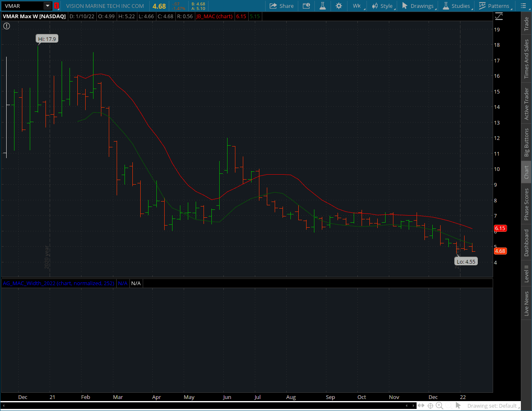Click the JB_MAC (chart) study label
This screenshot has width=532, height=411.
pyautogui.click(x=214, y=16)
